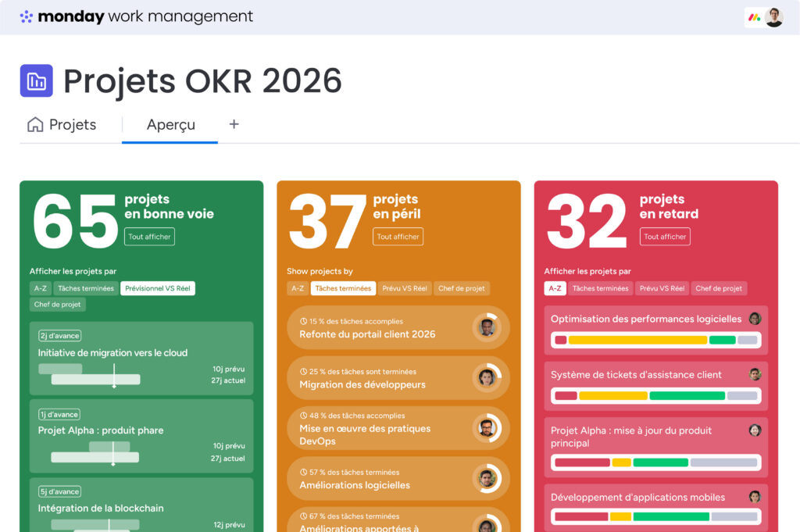The height and width of the screenshot is (532, 800).
Task: Sort green panel by Tâches terminées
Action: [x=86, y=288]
